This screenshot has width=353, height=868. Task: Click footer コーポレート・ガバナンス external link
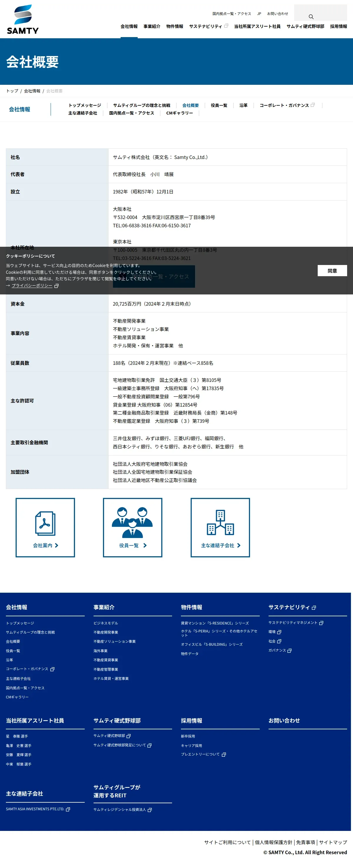(x=30, y=669)
